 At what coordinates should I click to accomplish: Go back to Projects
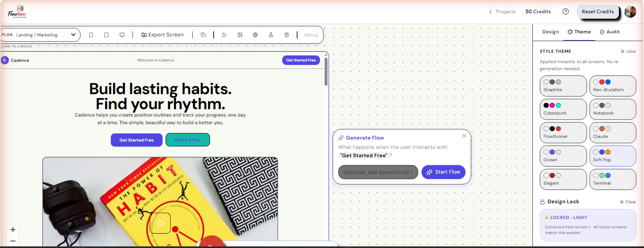[x=502, y=12]
